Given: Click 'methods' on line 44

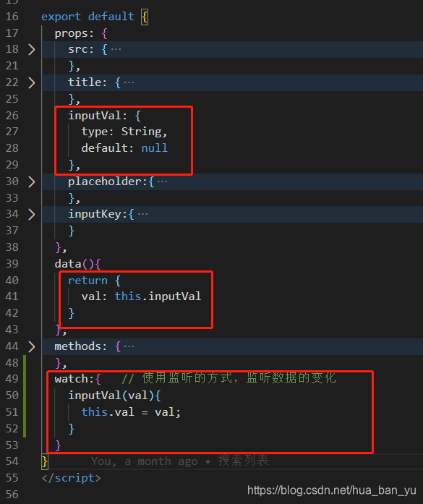Looking at the screenshot, I should click(x=78, y=346).
